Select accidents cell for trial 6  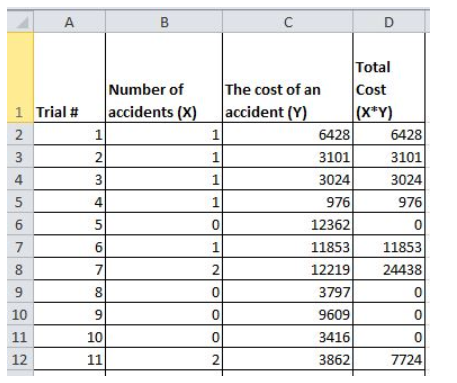pyautogui.click(x=164, y=246)
